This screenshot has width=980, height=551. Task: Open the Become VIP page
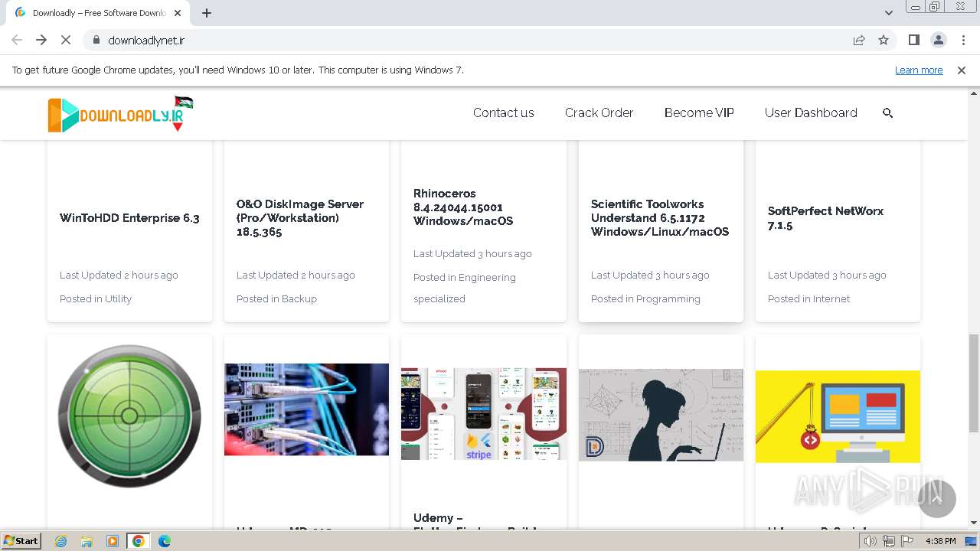click(699, 112)
